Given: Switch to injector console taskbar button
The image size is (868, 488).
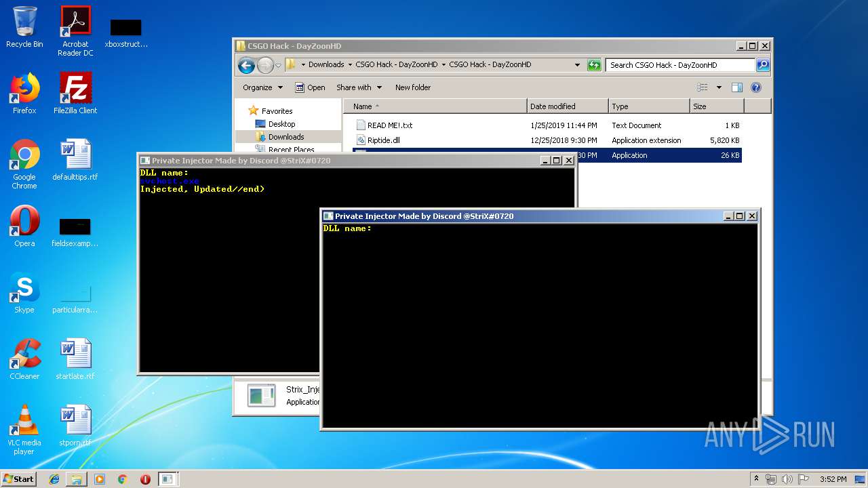Looking at the screenshot, I should pyautogui.click(x=167, y=479).
